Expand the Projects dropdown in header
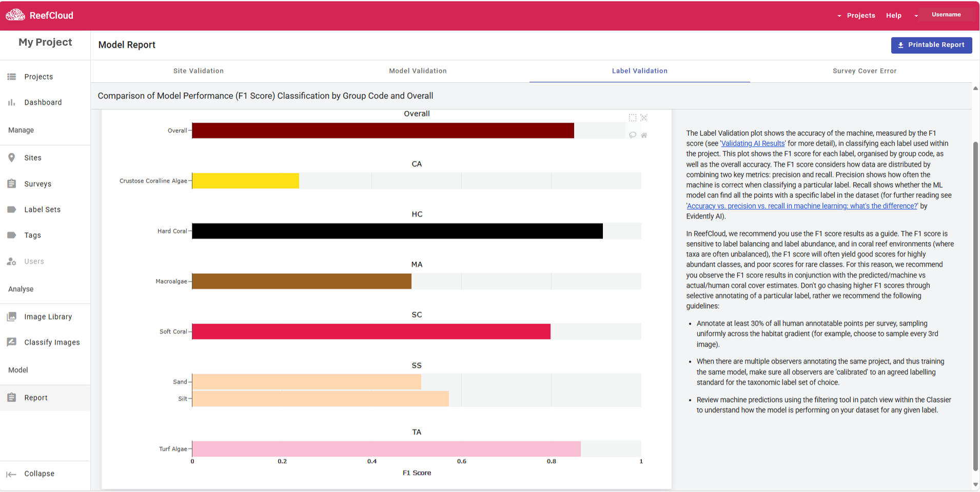Screen dimensions: 980x492 tap(856, 15)
